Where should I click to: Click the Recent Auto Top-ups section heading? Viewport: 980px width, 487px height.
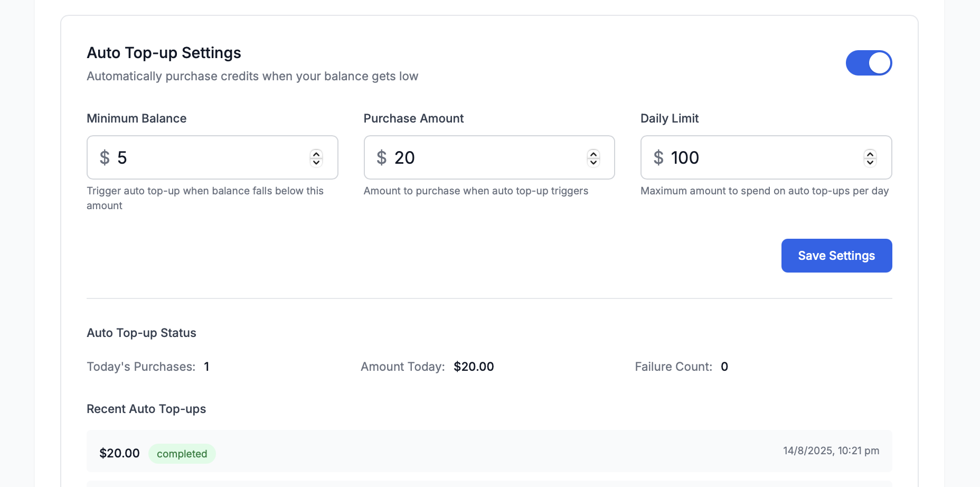[x=146, y=409]
